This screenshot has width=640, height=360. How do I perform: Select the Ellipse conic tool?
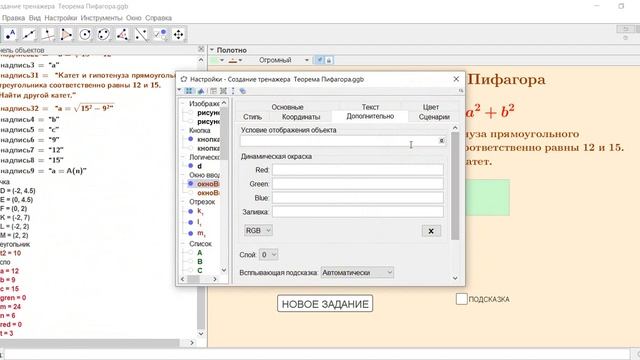104,35
